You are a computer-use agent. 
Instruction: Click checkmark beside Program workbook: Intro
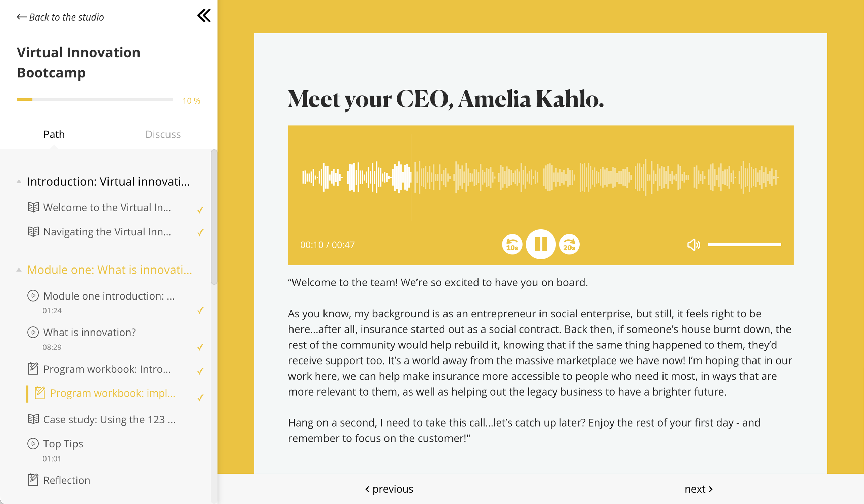coord(200,371)
